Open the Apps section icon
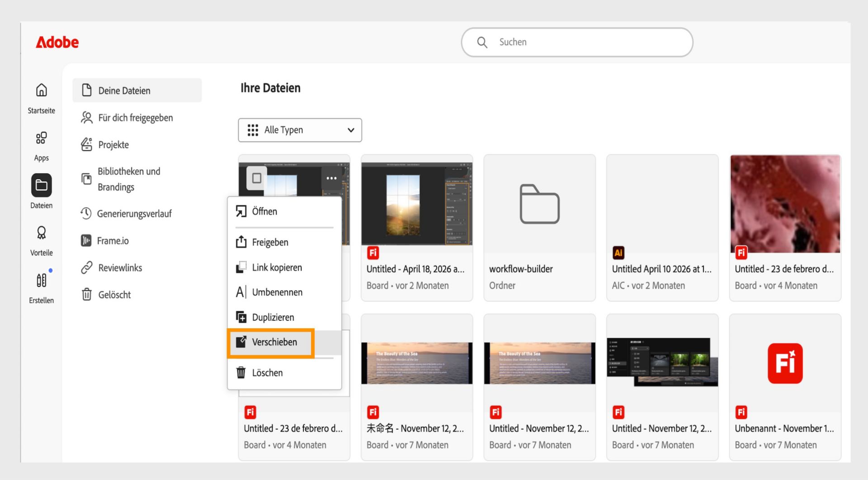Image resolution: width=868 pixels, height=480 pixels. (x=41, y=138)
